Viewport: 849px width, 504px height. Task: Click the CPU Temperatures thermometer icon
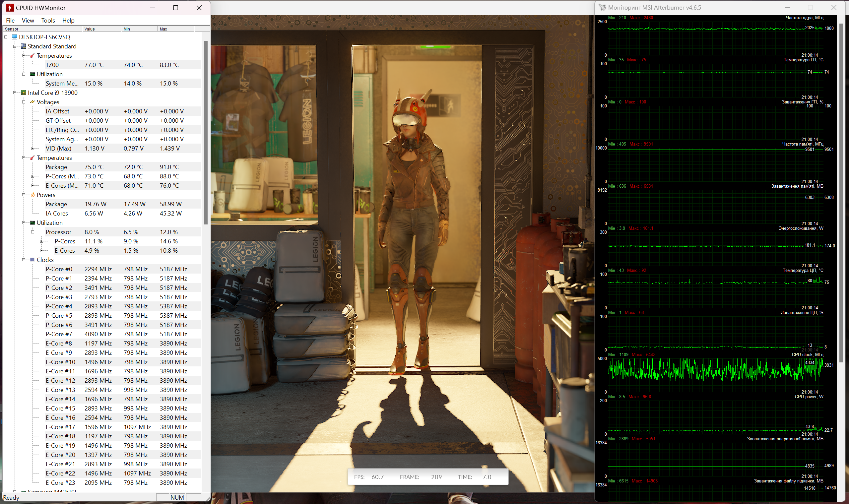coord(33,158)
